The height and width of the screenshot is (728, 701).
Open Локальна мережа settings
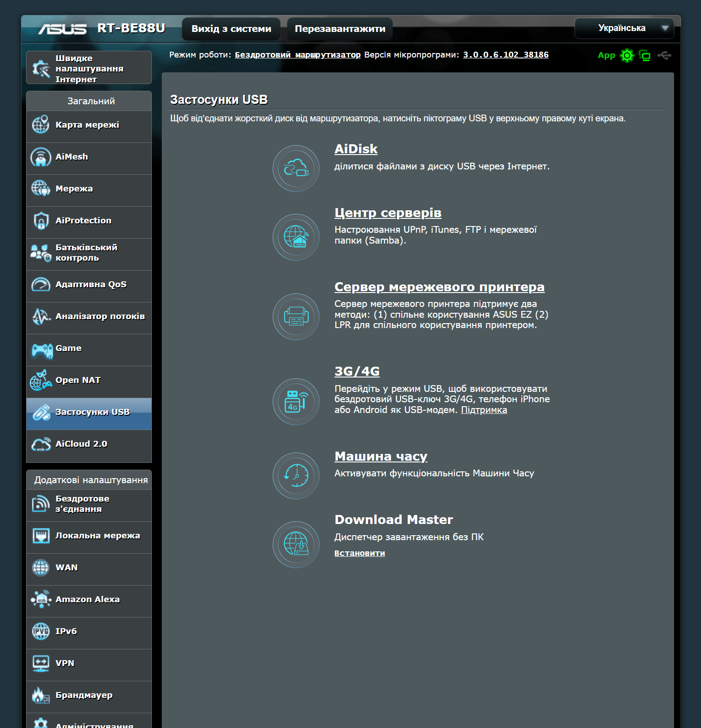point(89,537)
